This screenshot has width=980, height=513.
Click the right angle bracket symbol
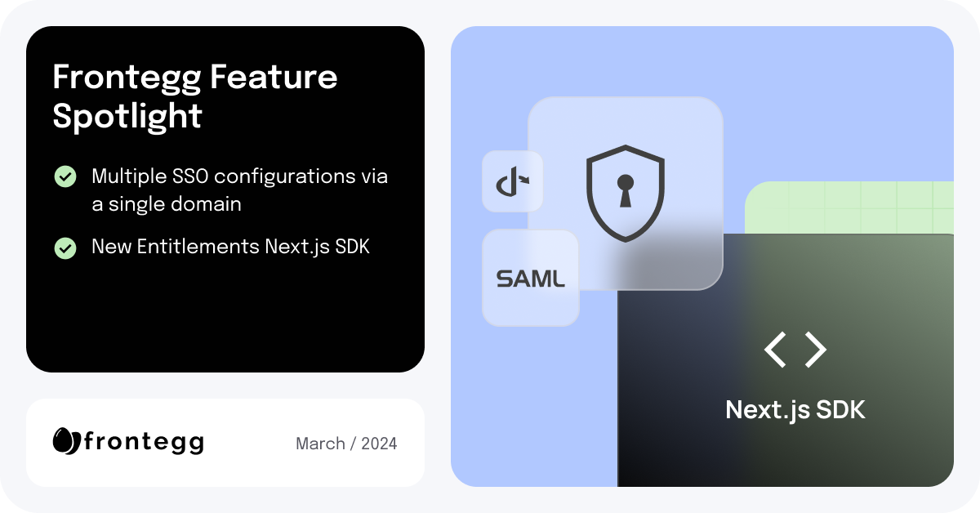pyautogui.click(x=816, y=350)
